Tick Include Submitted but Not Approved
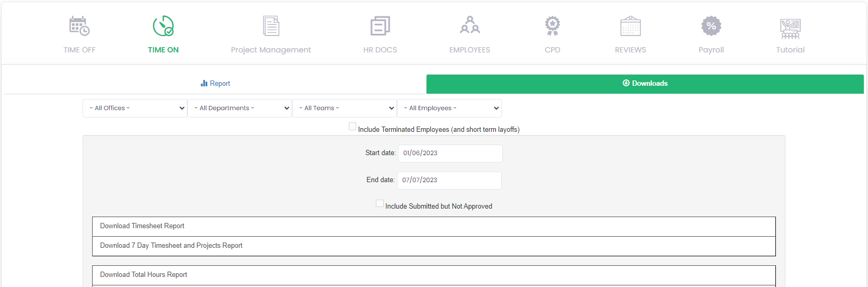The height and width of the screenshot is (287, 868). pyautogui.click(x=379, y=203)
